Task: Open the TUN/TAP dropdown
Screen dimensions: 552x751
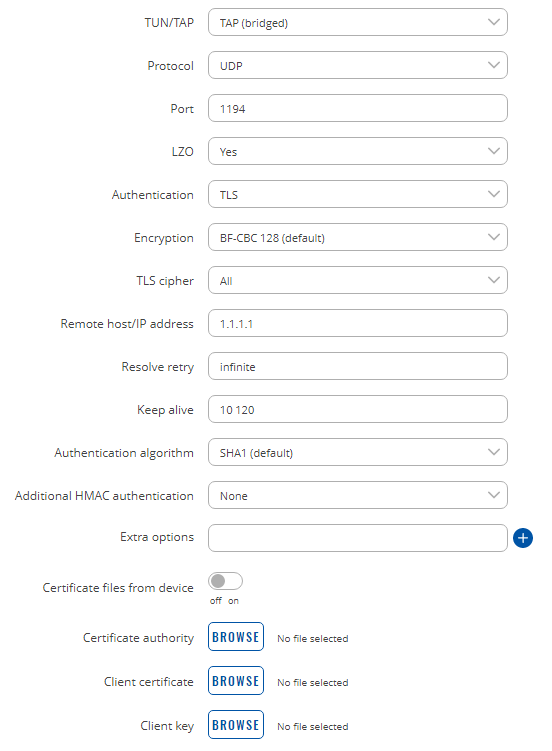Action: [x=358, y=22]
